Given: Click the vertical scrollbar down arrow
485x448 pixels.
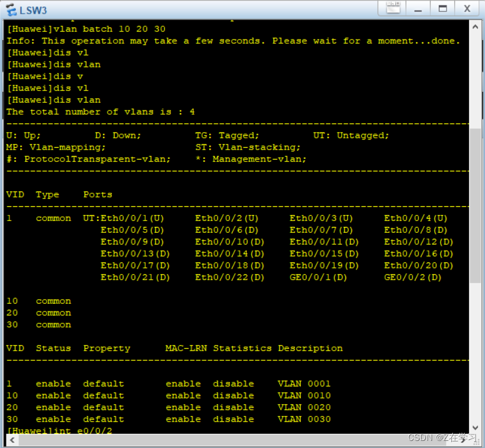Looking at the screenshot, I should coord(475,427).
